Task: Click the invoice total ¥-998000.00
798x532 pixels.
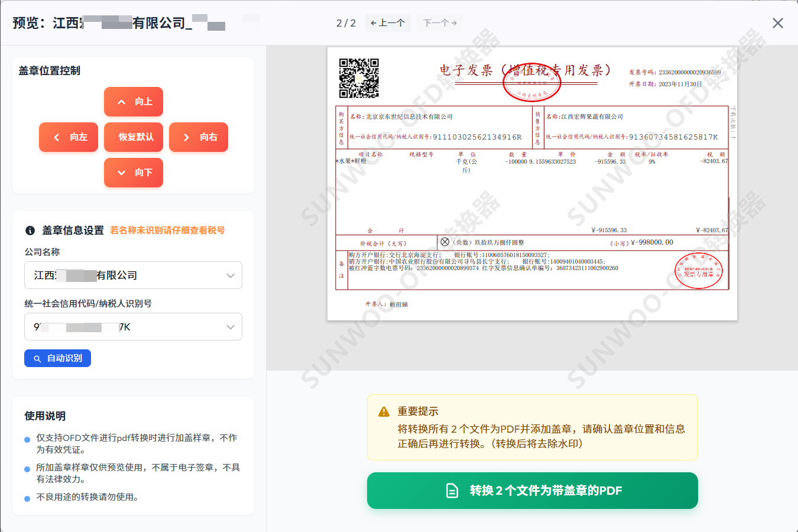Action: coord(652,242)
